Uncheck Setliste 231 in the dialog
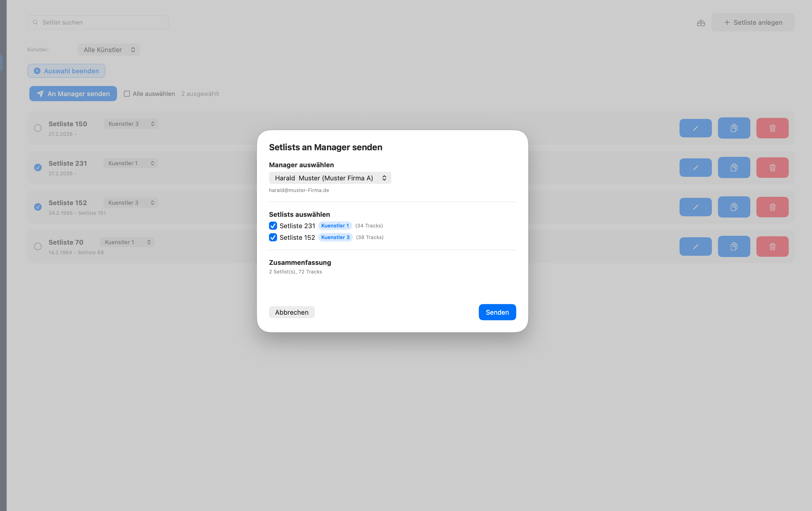Image resolution: width=812 pixels, height=511 pixels. [273, 225]
